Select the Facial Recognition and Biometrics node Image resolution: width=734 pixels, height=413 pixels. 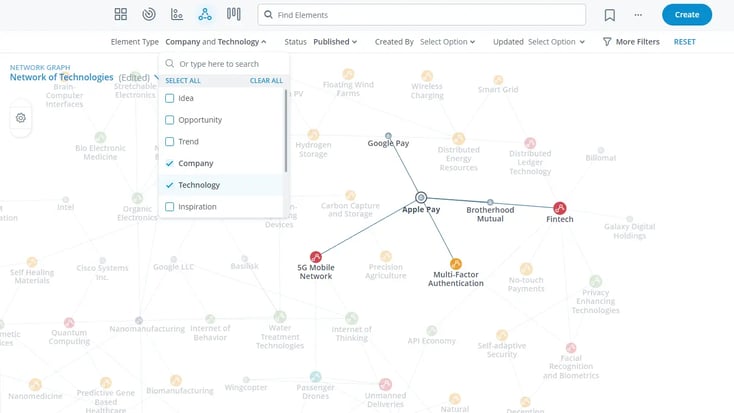(571, 347)
